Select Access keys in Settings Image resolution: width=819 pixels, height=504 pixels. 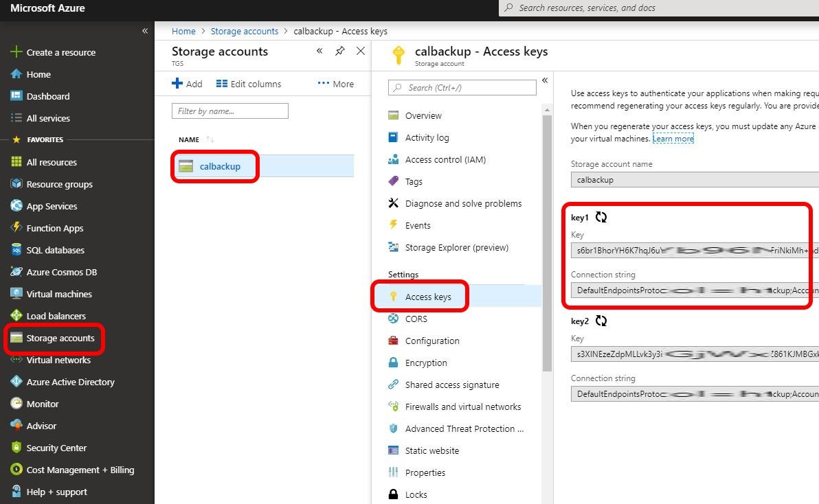tap(427, 297)
